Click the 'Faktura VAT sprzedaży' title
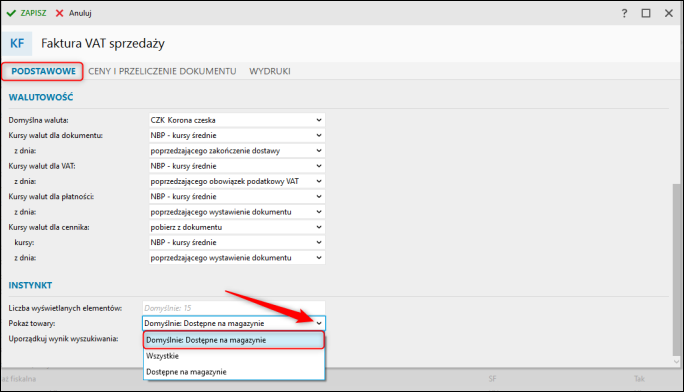 click(103, 44)
